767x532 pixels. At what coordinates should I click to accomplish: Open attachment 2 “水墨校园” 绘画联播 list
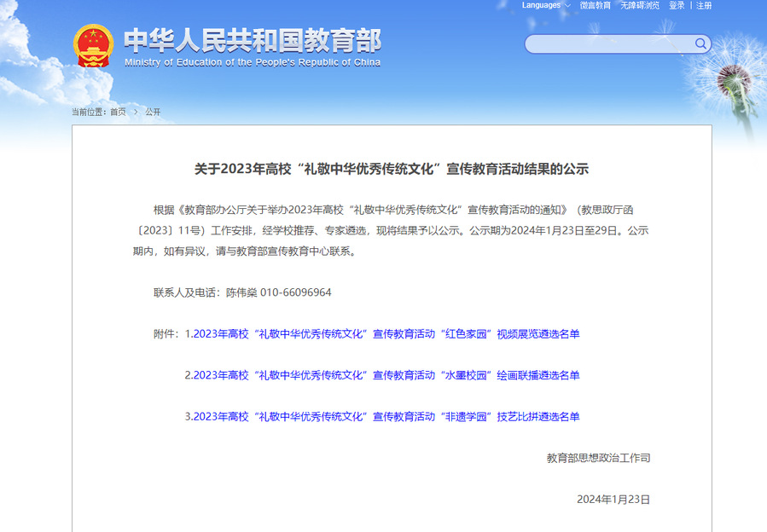382,375
